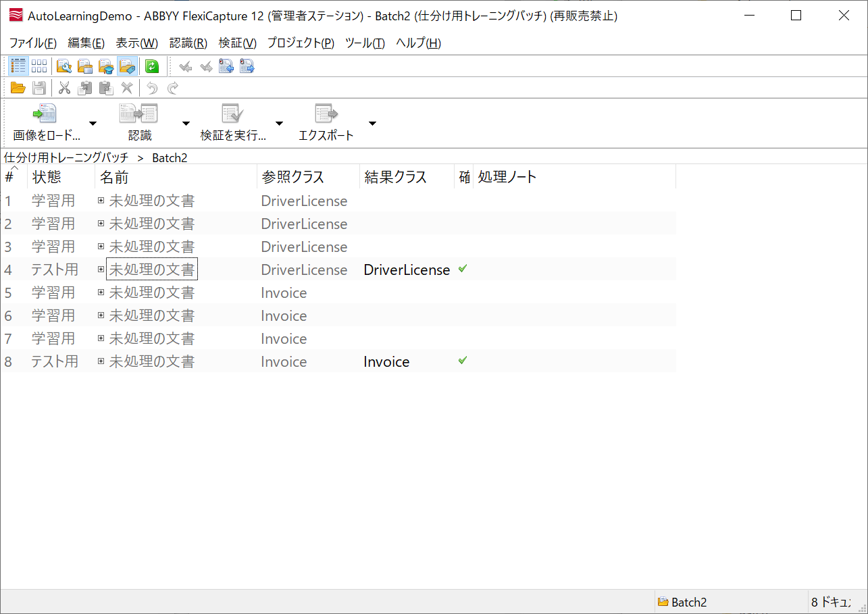Click the right-arrow checkmark icon
This screenshot has width=868, height=614.
pyautogui.click(x=206, y=66)
